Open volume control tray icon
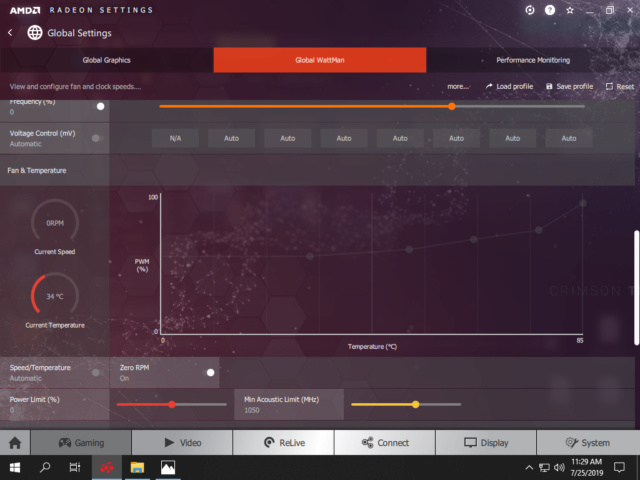The width and height of the screenshot is (640, 480). [559, 468]
